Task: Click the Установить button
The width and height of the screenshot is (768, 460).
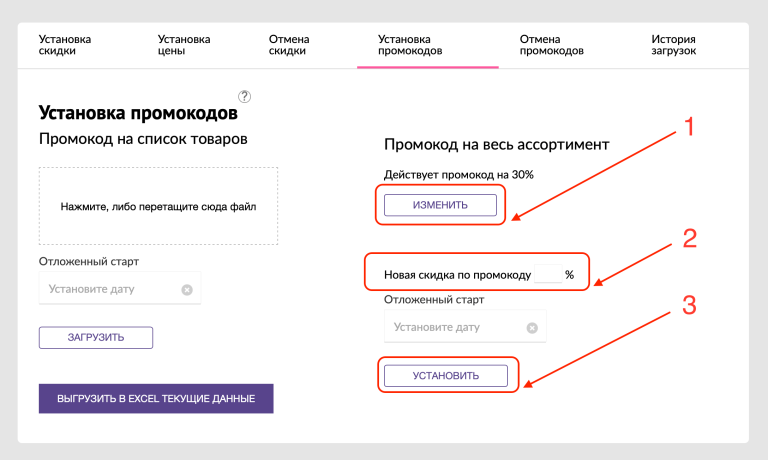Action: click(446, 376)
